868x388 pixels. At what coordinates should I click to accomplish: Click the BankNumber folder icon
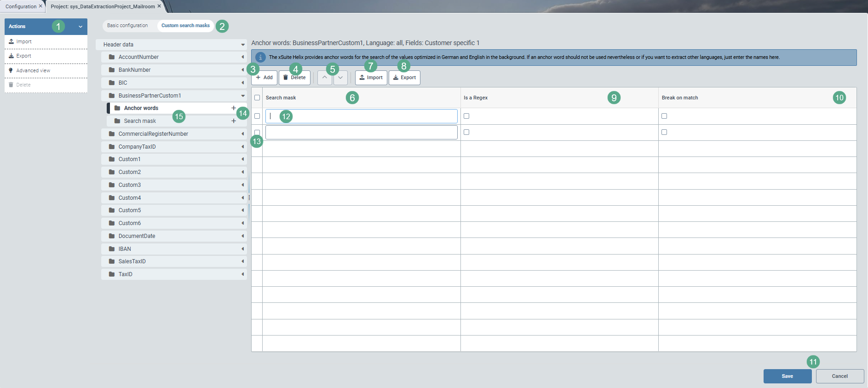click(112, 70)
